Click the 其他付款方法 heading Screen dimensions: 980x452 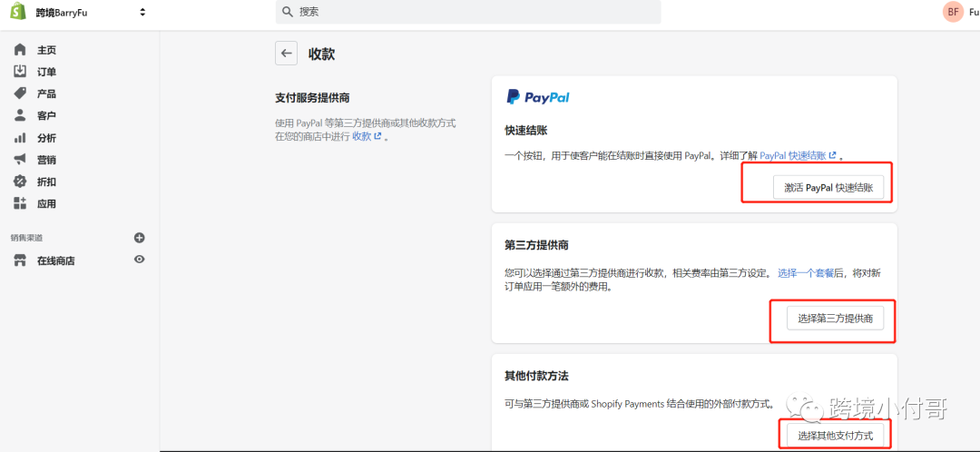[536, 377]
